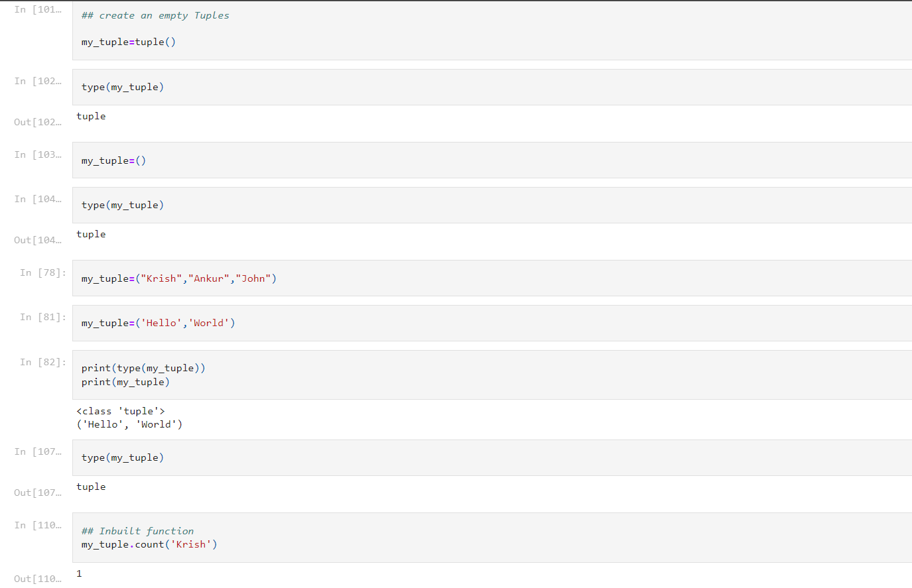The width and height of the screenshot is (912, 588).
Task: Click the Out[104] tuple output
Action: [91, 234]
